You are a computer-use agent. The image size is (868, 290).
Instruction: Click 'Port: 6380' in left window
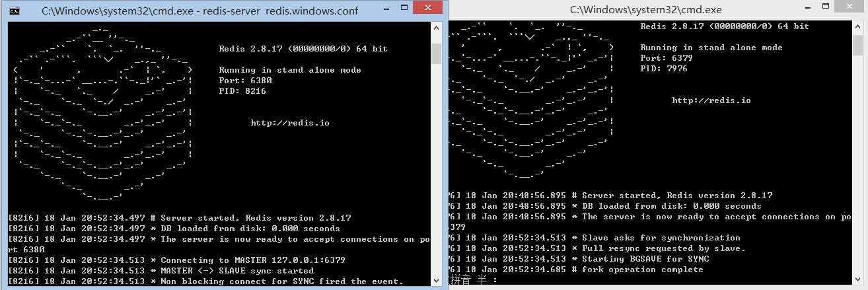pos(245,81)
